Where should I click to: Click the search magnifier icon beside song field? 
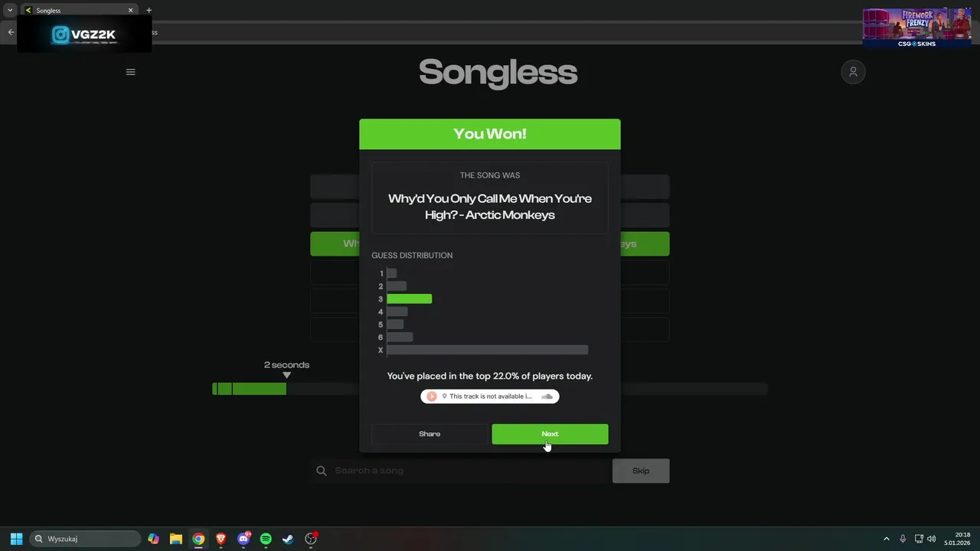(x=322, y=471)
